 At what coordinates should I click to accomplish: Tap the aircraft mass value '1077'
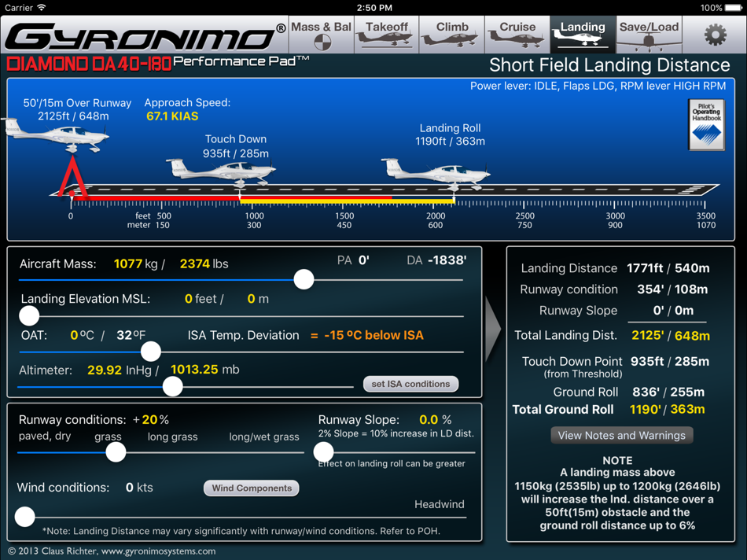tap(128, 263)
